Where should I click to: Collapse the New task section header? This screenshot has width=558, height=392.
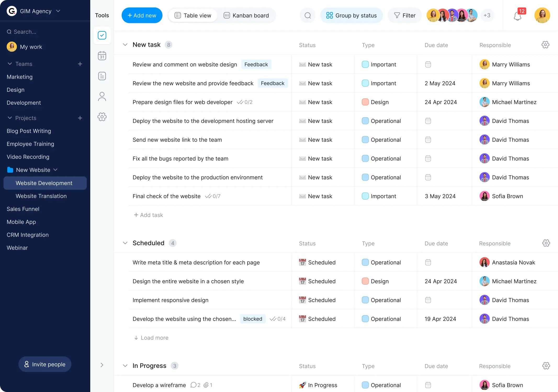click(125, 44)
